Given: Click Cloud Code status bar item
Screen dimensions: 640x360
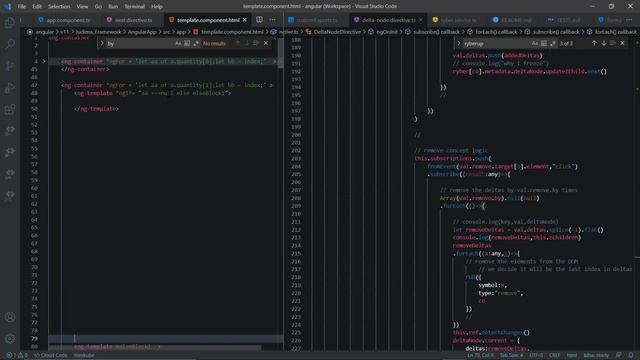Looking at the screenshot, I should point(51,355).
